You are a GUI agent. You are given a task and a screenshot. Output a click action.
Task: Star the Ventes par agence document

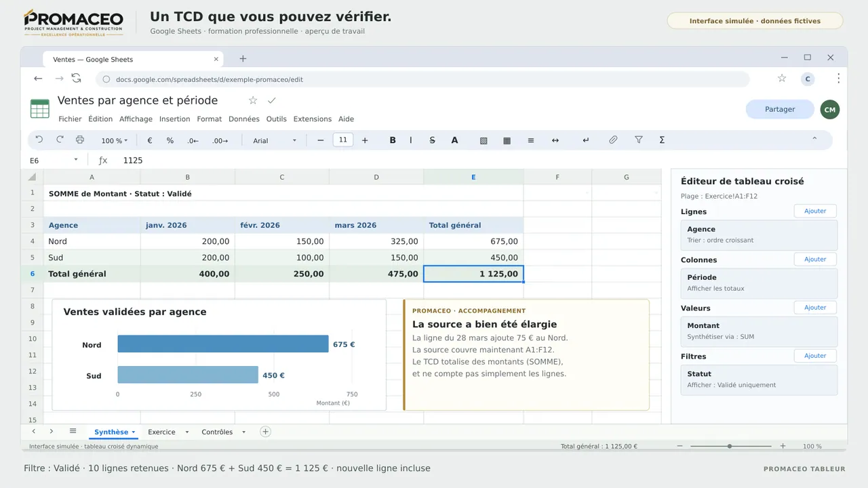coord(253,100)
